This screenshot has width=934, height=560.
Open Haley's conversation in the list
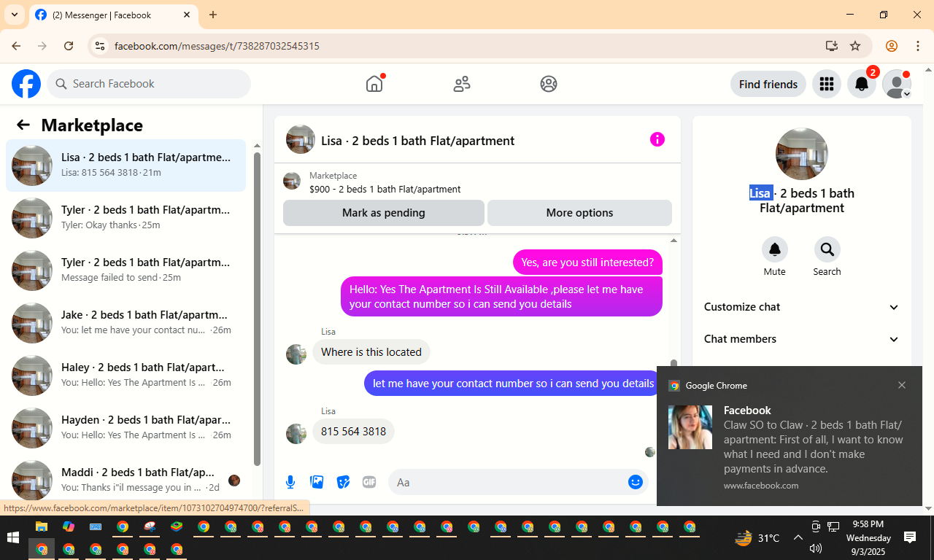[126, 376]
